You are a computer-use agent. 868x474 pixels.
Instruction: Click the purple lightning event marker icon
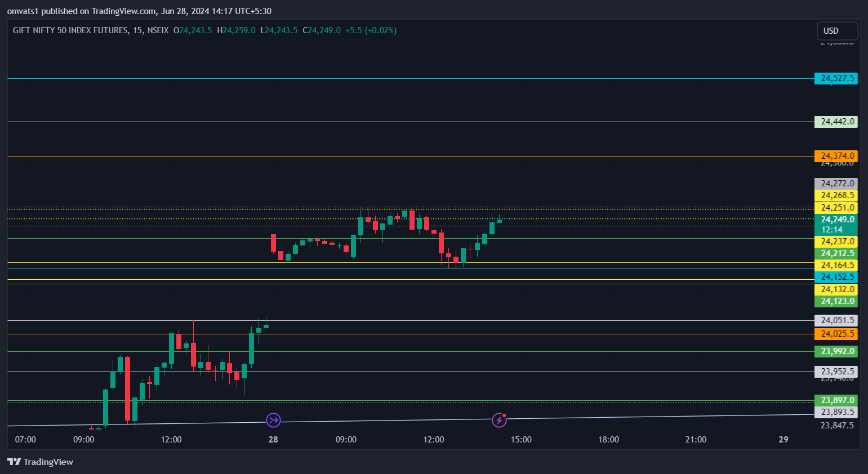[500, 420]
